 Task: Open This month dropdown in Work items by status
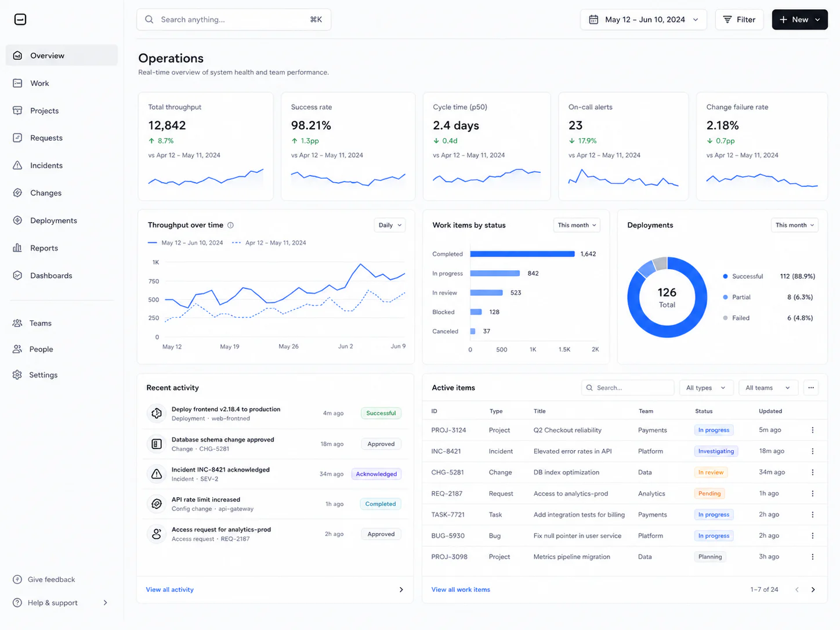(577, 225)
